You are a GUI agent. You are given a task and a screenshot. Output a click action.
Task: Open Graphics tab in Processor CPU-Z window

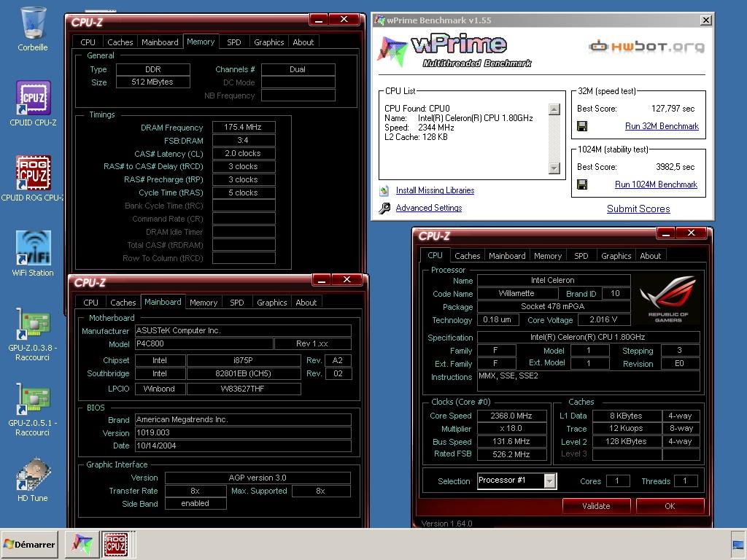616,256
